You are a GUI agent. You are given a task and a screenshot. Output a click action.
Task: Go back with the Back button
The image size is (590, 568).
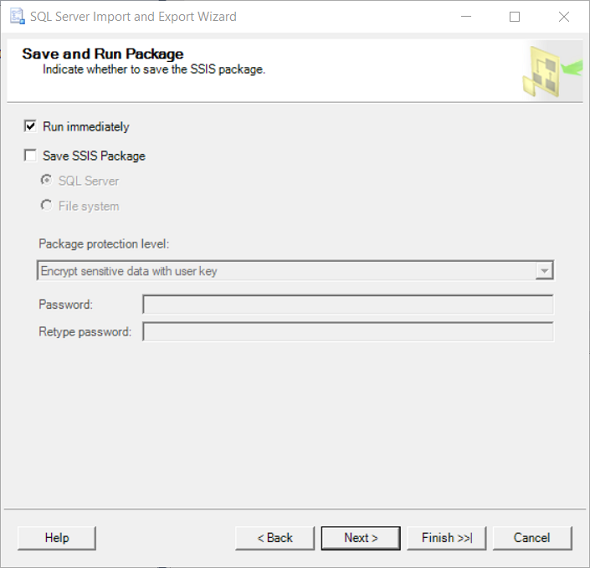pos(275,538)
